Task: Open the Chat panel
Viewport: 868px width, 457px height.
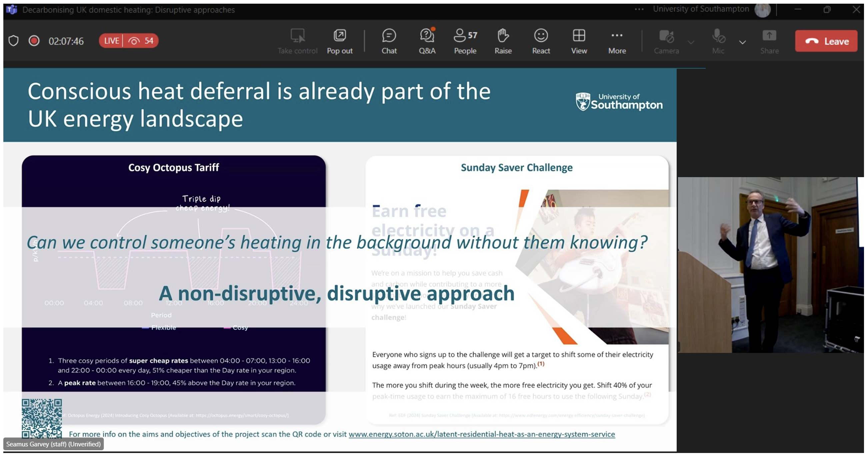Action: [389, 41]
